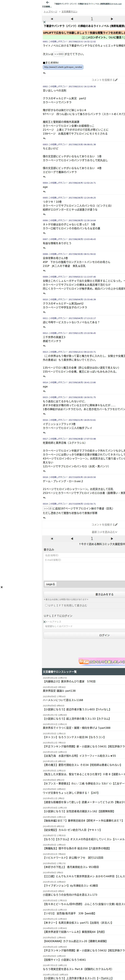Click the reply arrow under post 0002
125x980 pixels.
point(44,139)
